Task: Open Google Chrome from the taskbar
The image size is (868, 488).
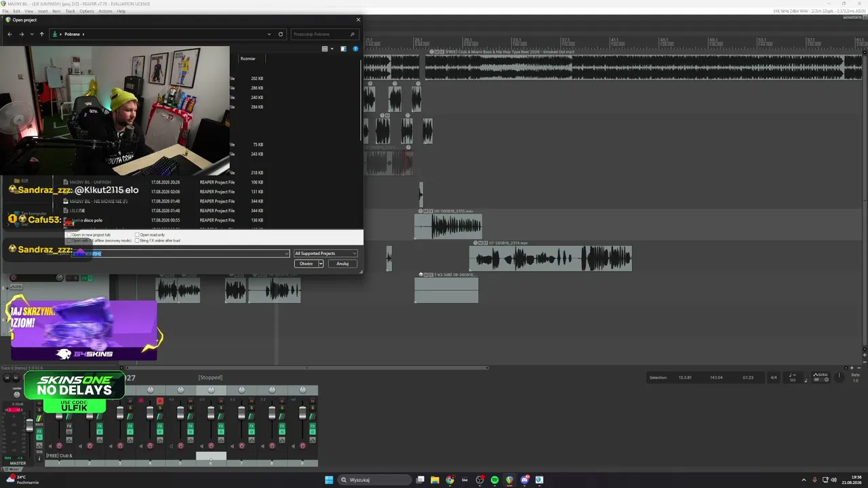Action: pos(450,480)
